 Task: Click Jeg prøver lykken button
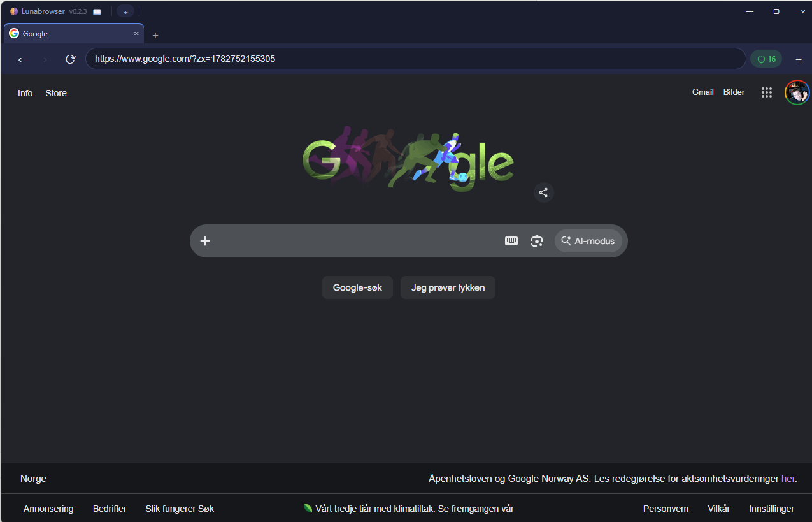[x=448, y=287]
